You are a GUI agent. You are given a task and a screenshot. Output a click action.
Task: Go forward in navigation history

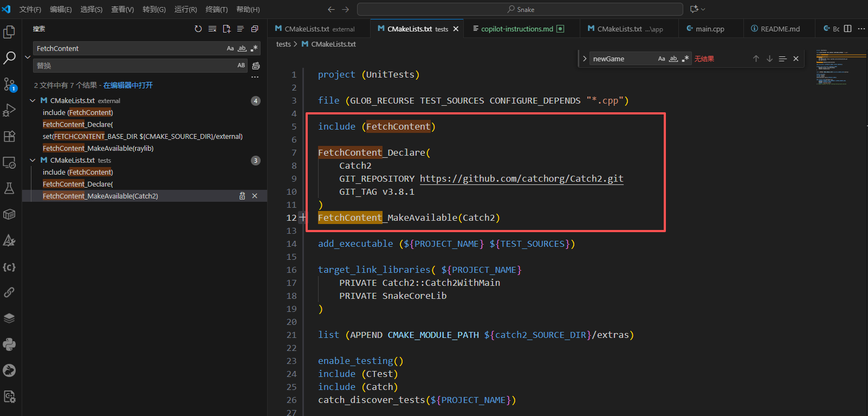[x=346, y=9]
